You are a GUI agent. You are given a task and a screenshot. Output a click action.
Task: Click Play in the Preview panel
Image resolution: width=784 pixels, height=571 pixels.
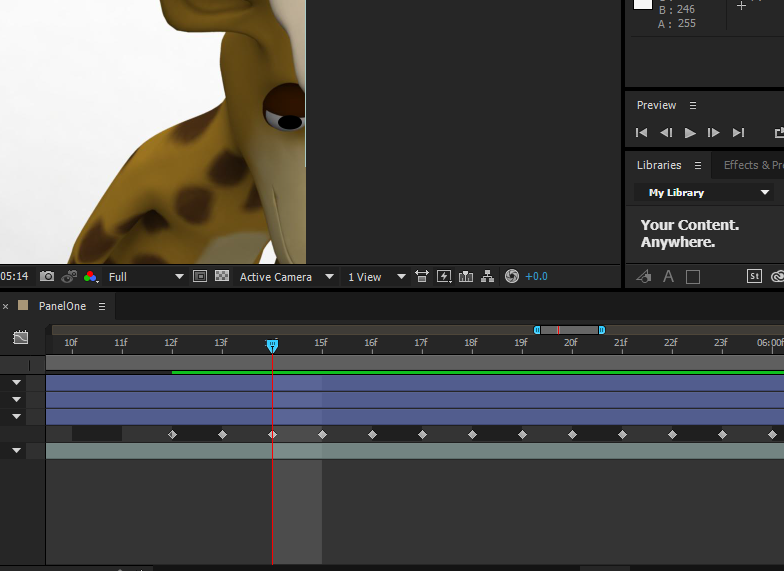(690, 132)
